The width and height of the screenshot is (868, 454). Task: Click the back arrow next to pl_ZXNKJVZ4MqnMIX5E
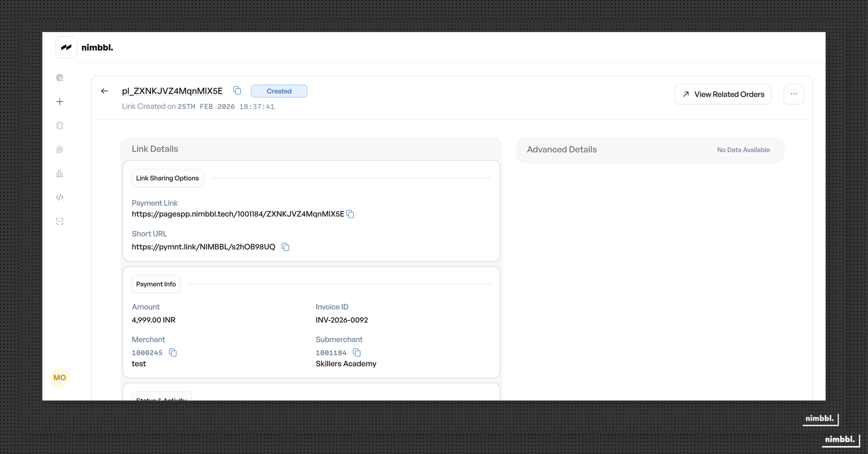click(x=104, y=91)
